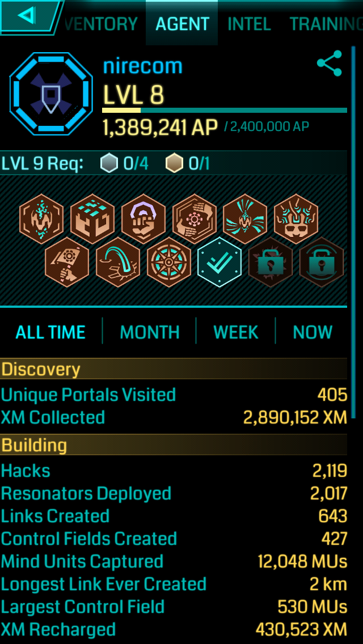Select the skull face bronze medal
Image resolution: width=363 pixels, height=644 pixels.
click(x=296, y=219)
